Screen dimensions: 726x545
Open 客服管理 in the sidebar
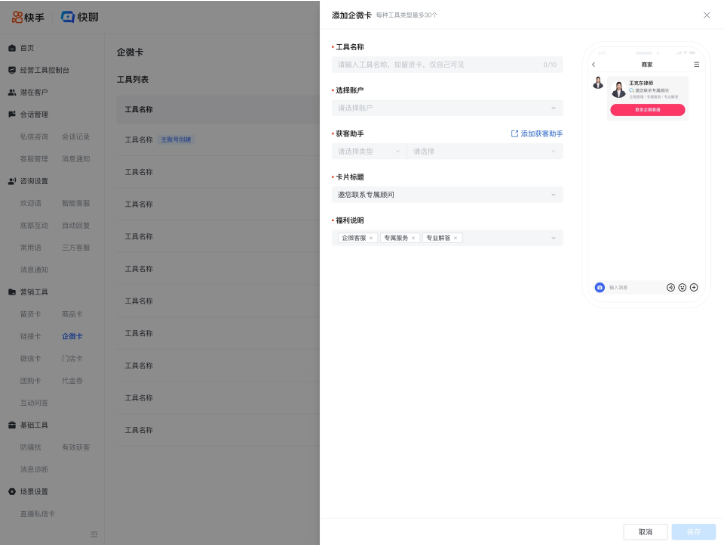click(34, 159)
